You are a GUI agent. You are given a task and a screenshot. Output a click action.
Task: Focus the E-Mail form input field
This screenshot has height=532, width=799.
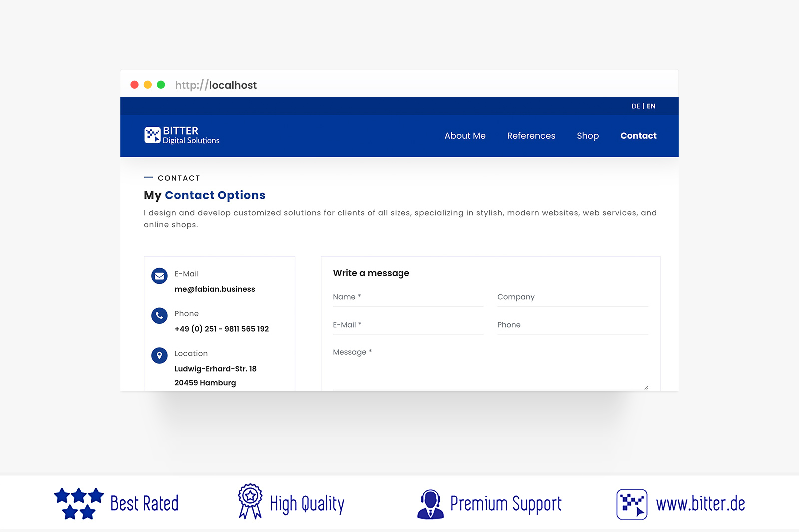click(408, 325)
